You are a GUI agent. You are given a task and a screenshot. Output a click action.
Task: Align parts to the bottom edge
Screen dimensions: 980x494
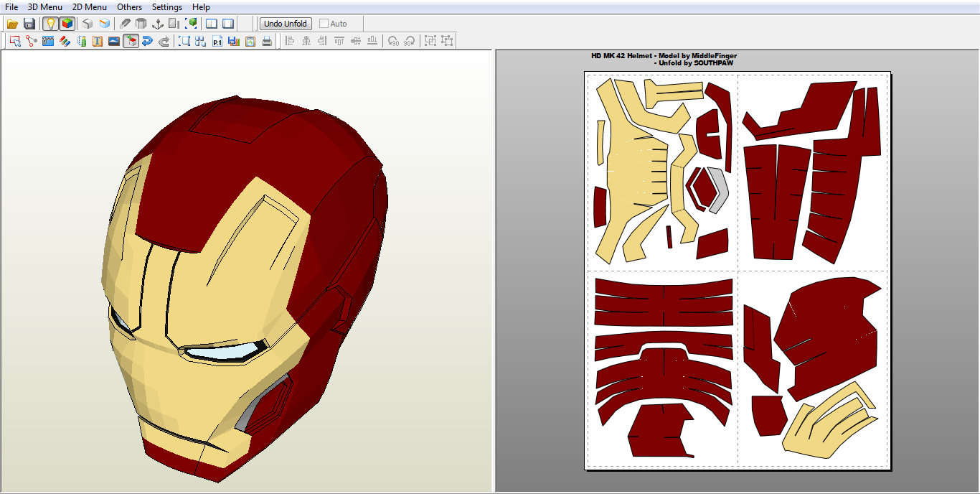pyautogui.click(x=372, y=41)
